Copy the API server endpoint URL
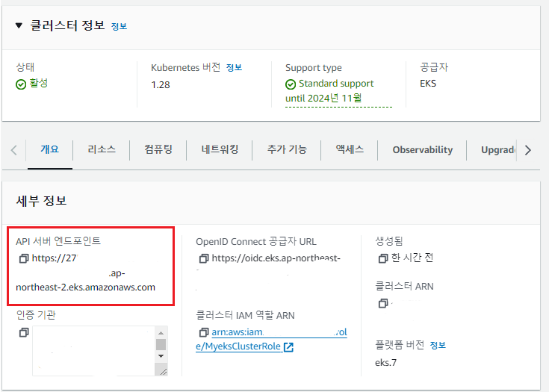549x392 pixels. coord(24,258)
